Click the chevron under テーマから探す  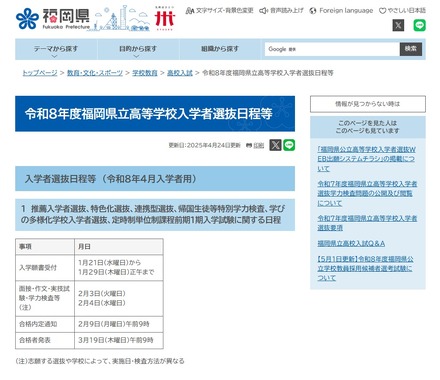pos(55,56)
